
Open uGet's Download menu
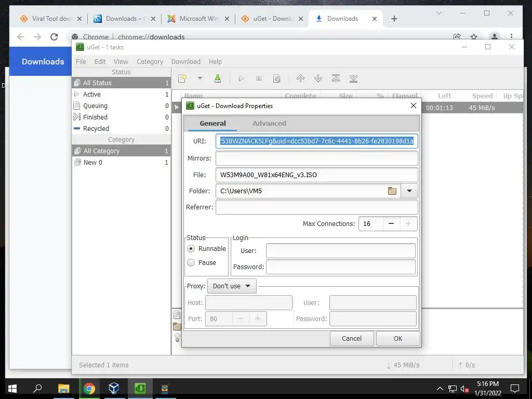[x=185, y=61]
